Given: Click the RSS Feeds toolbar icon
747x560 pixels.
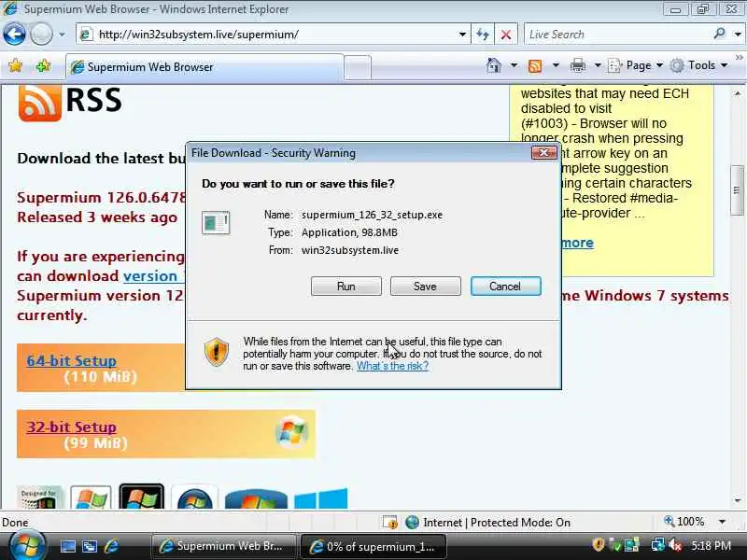Looking at the screenshot, I should pos(534,65).
